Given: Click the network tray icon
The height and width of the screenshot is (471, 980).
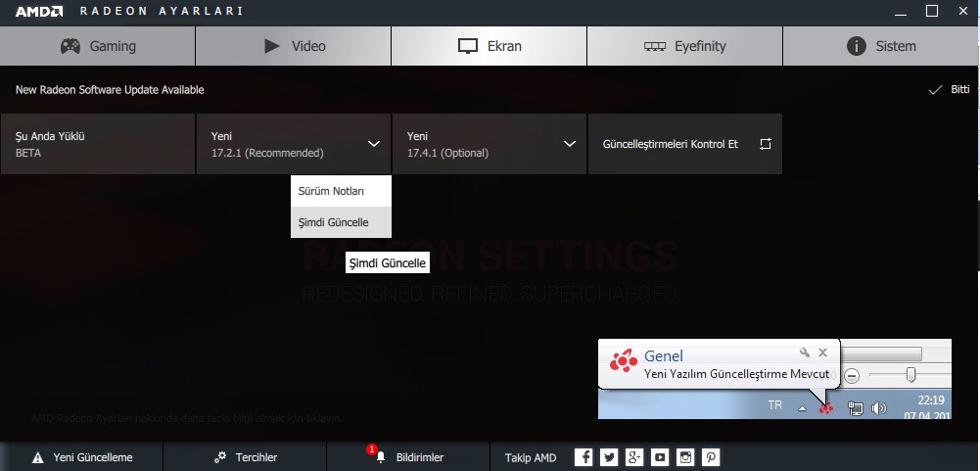Looking at the screenshot, I should tap(855, 408).
